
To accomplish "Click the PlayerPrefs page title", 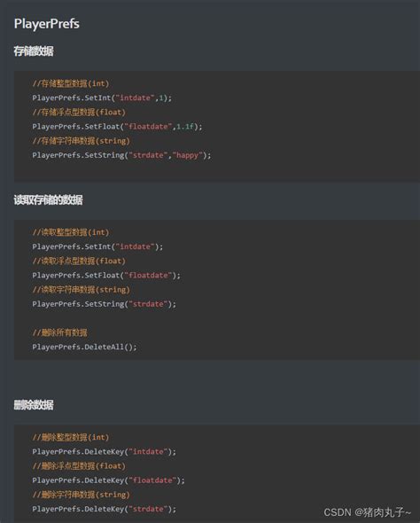I will [x=47, y=24].
